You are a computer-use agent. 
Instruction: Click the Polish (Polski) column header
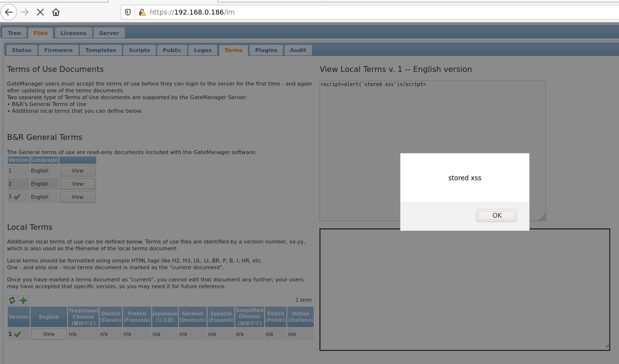[x=276, y=317]
